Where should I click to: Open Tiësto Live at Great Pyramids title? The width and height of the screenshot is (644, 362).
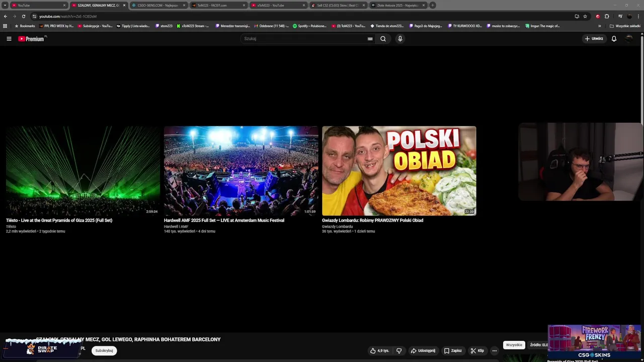(x=59, y=220)
